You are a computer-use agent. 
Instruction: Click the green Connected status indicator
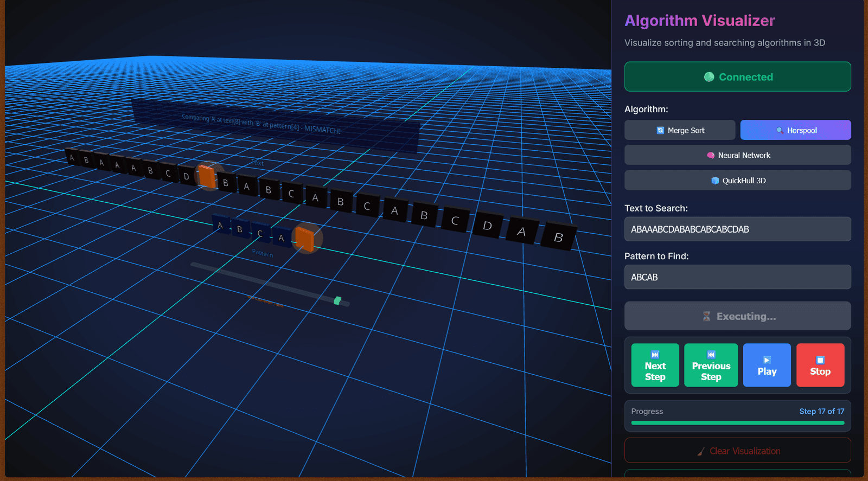coord(738,76)
